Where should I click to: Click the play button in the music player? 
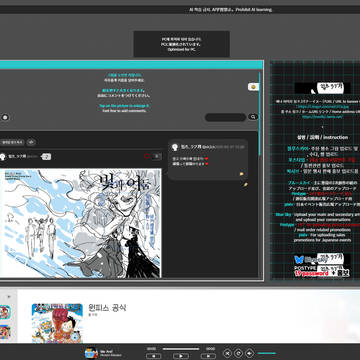[181, 356]
